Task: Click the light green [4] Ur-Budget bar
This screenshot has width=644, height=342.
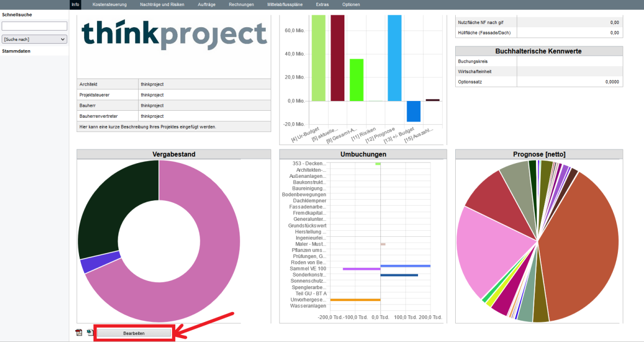Action: click(x=319, y=58)
